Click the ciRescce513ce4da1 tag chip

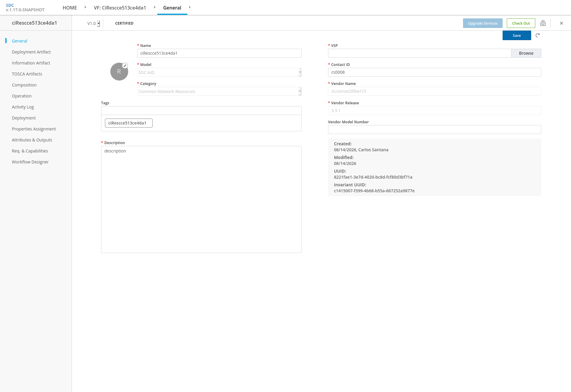pyautogui.click(x=129, y=123)
